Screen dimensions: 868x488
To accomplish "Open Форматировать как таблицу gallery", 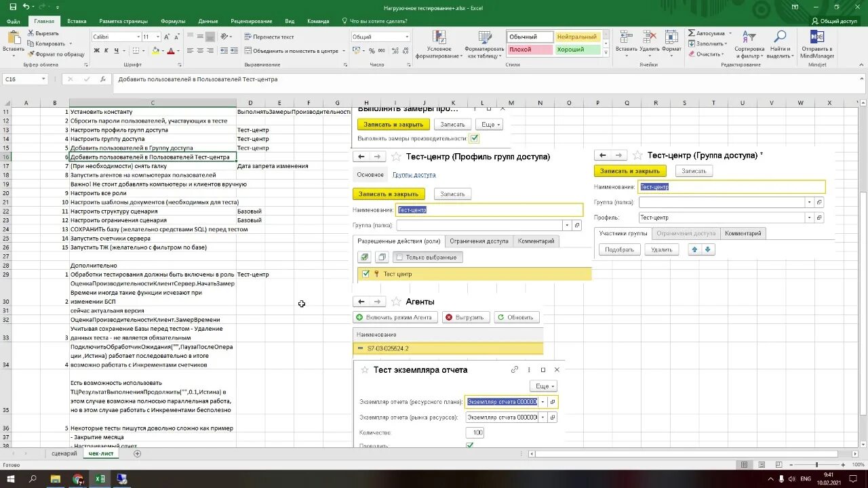I will point(484,45).
